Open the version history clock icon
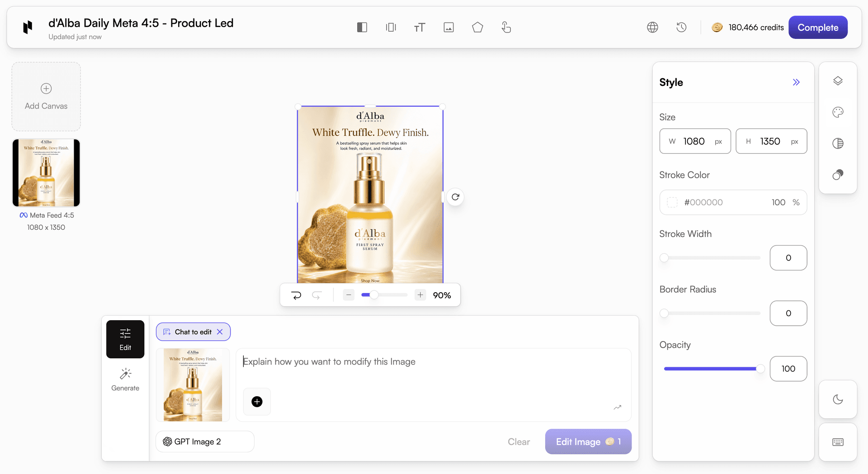The image size is (868, 474). [681, 28]
